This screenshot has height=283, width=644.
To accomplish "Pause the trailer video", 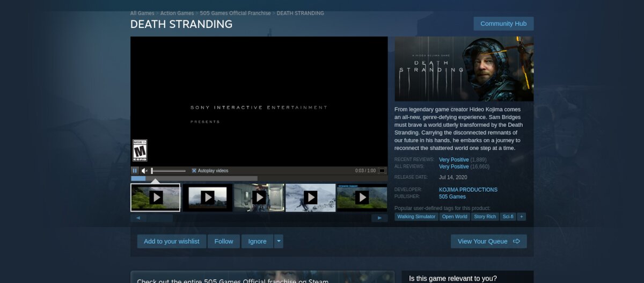I will pyautogui.click(x=135, y=171).
